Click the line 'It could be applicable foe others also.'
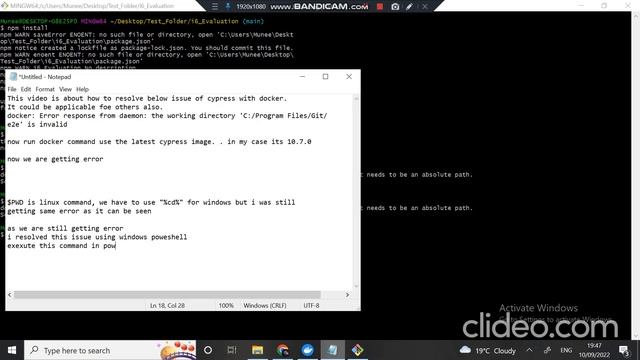Image resolution: width=640 pixels, height=360 pixels. [85, 107]
